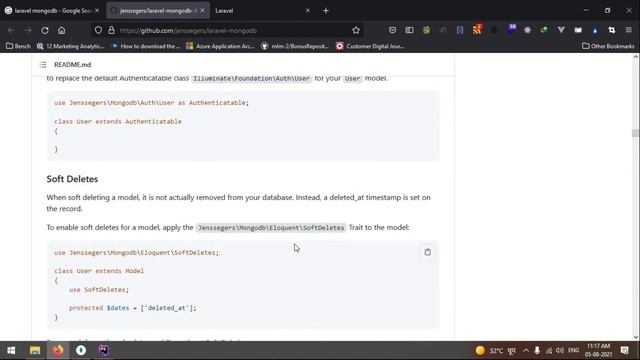Viewport: 640px width, 360px height.
Task: Open the taskbar clock and date
Action: tap(598, 350)
